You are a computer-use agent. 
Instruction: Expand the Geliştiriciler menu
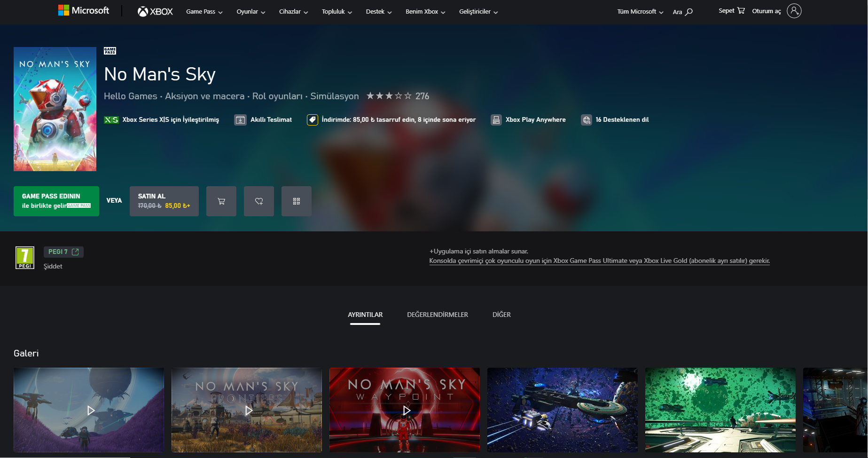click(478, 12)
